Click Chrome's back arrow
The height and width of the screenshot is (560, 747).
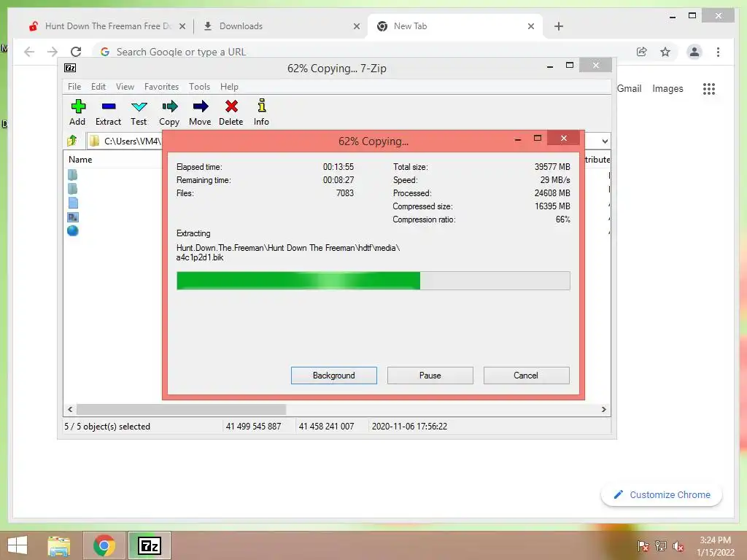[x=29, y=52]
